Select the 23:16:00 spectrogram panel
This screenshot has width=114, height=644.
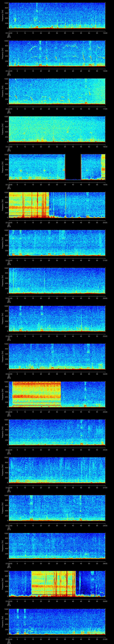(x=57, y=91)
